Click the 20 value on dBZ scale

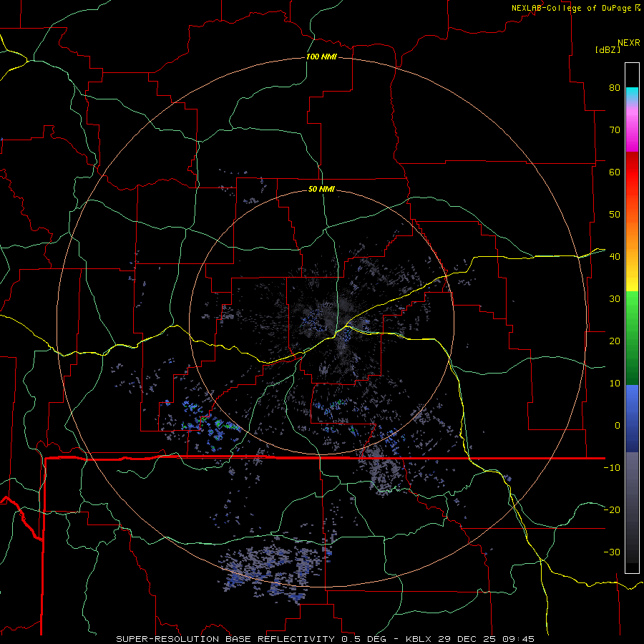615,341
